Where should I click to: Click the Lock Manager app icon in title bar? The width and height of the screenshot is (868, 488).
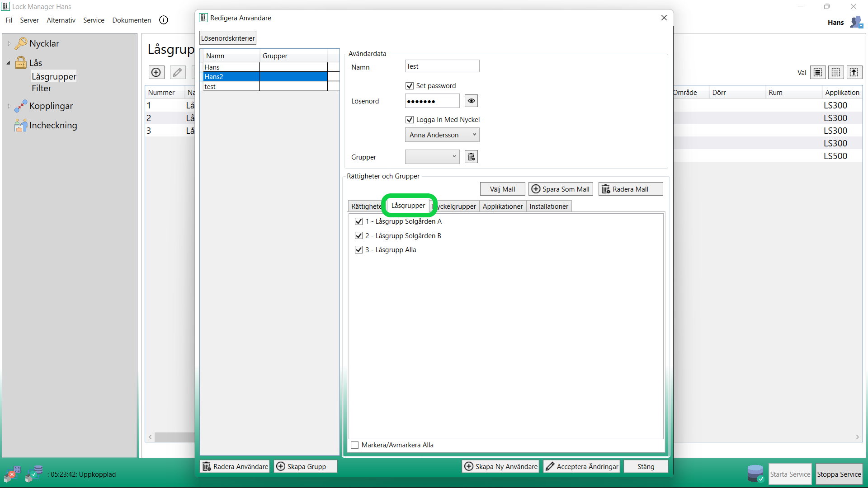click(5, 6)
